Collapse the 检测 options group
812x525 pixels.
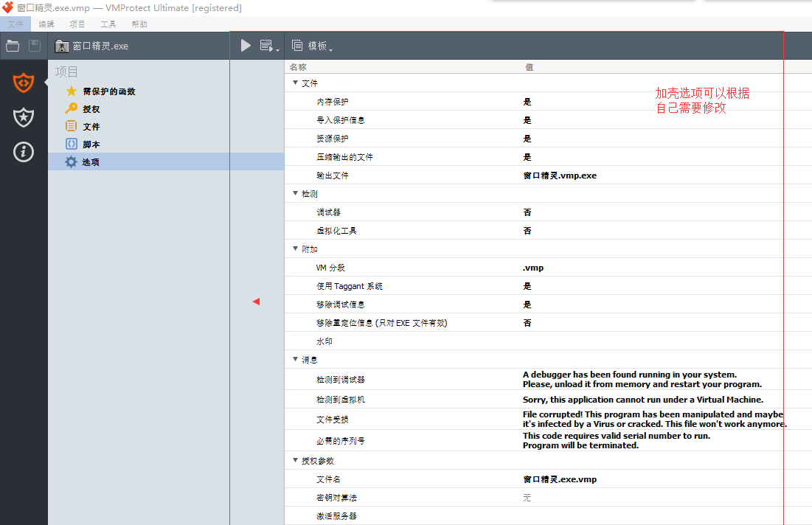coord(295,193)
